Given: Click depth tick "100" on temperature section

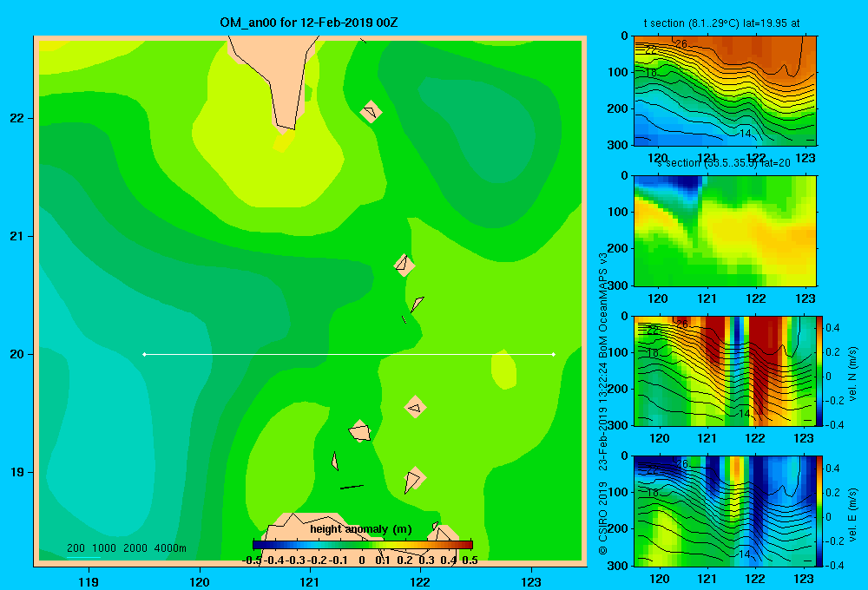Looking at the screenshot, I should click(x=618, y=72).
